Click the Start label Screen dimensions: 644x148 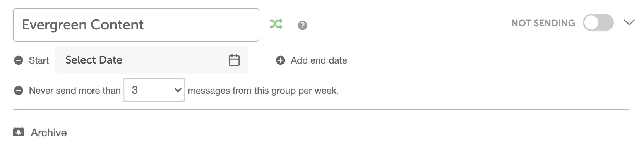[39, 60]
